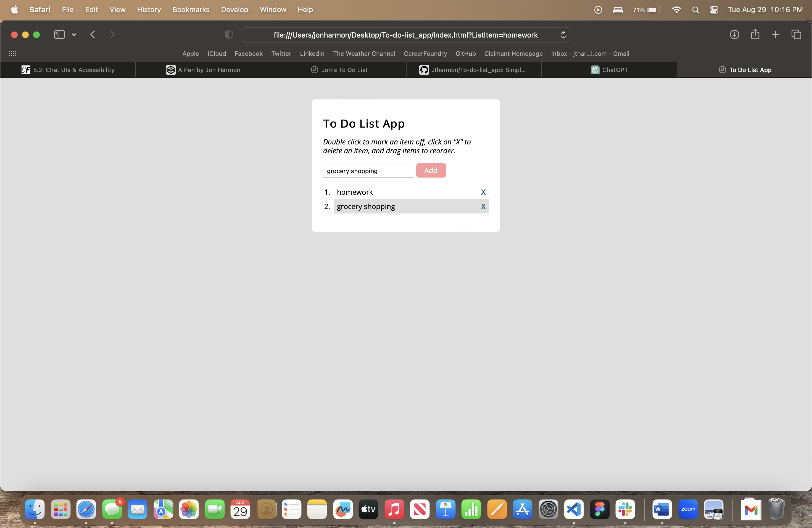Toggle the Safari sidebar button
This screenshot has height=528, width=812.
click(x=59, y=35)
